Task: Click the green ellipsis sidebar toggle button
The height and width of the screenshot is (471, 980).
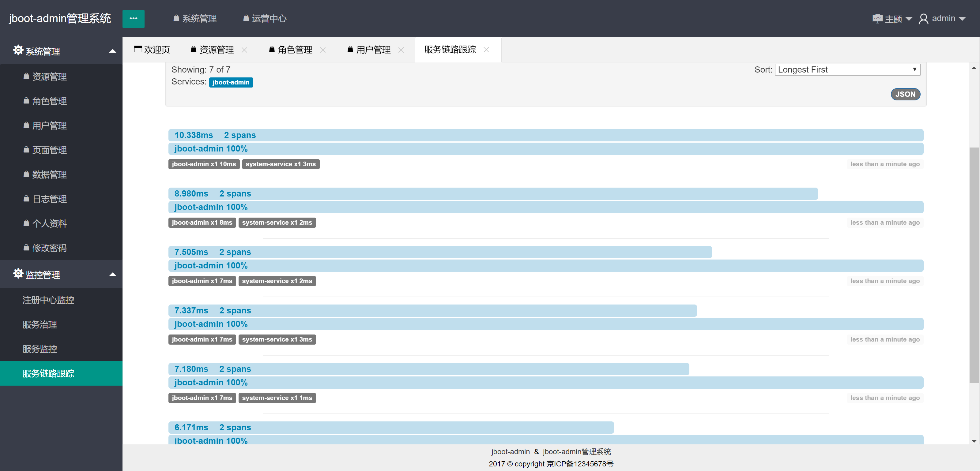Action: 133,19
